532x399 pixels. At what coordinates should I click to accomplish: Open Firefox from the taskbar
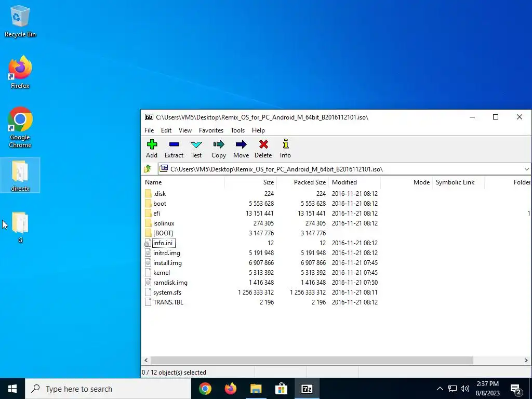coord(231,389)
